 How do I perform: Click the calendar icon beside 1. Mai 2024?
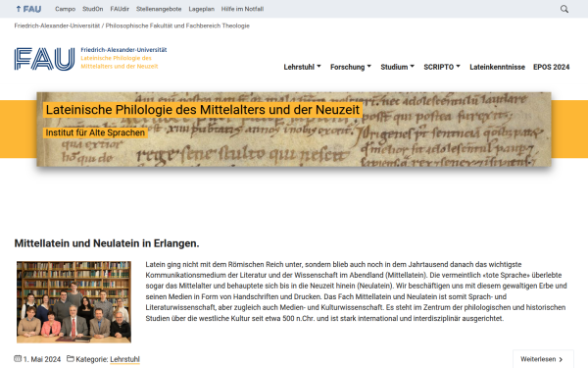[x=18, y=358]
